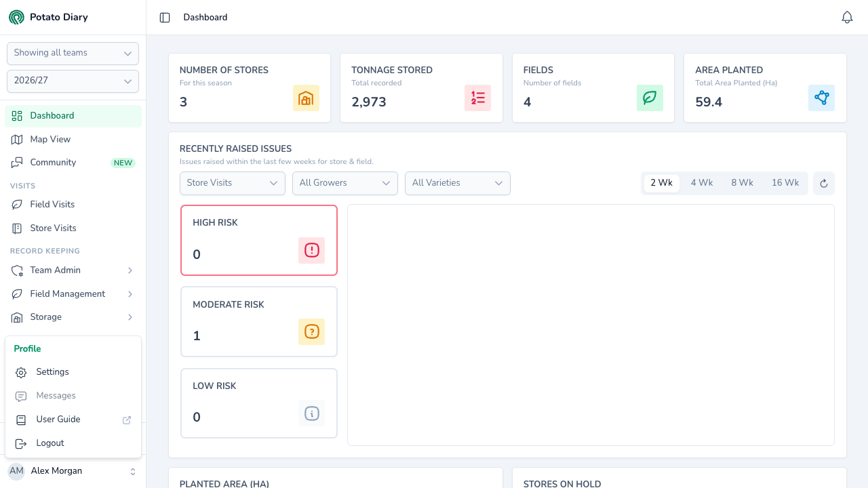The height and width of the screenshot is (488, 868).
Task: Select the Low Risk card
Action: [x=259, y=403]
